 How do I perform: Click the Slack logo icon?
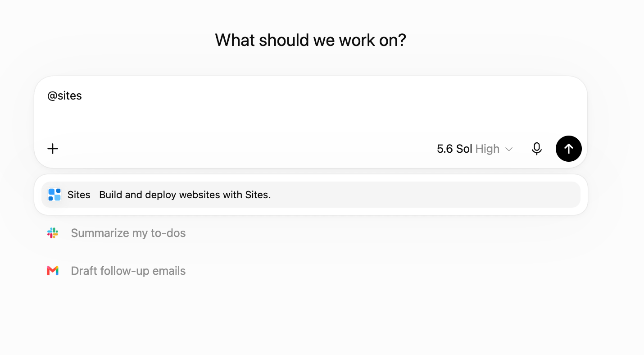point(53,233)
